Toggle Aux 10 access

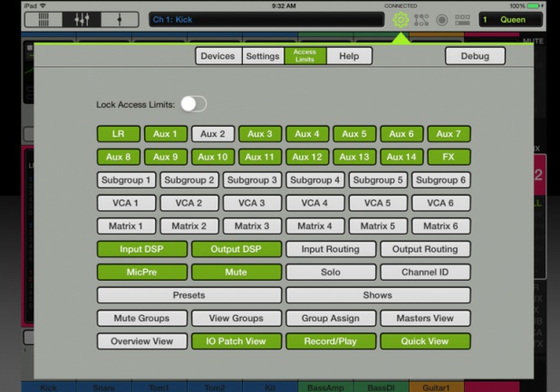point(213,157)
